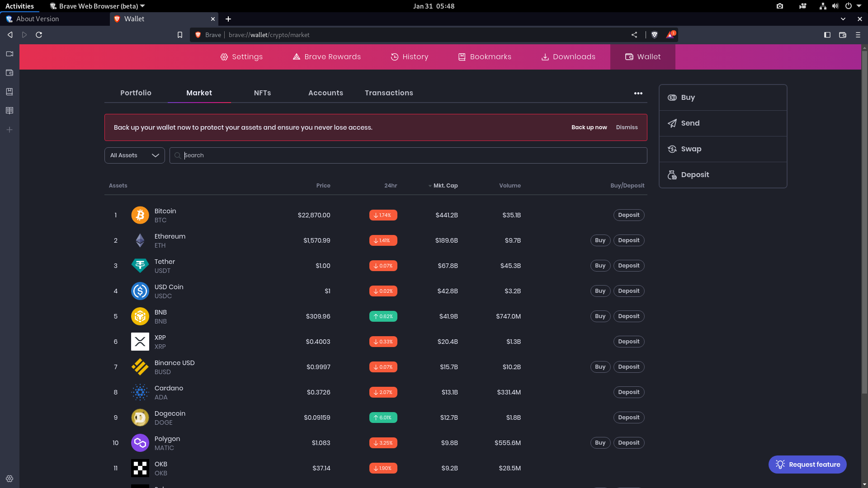Open the Reading List sidebar icon
Viewport: 868px width, 488px height.
pos(9,91)
